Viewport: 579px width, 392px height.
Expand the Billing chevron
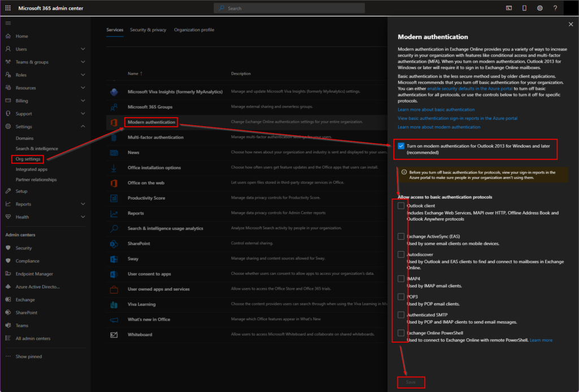83,101
